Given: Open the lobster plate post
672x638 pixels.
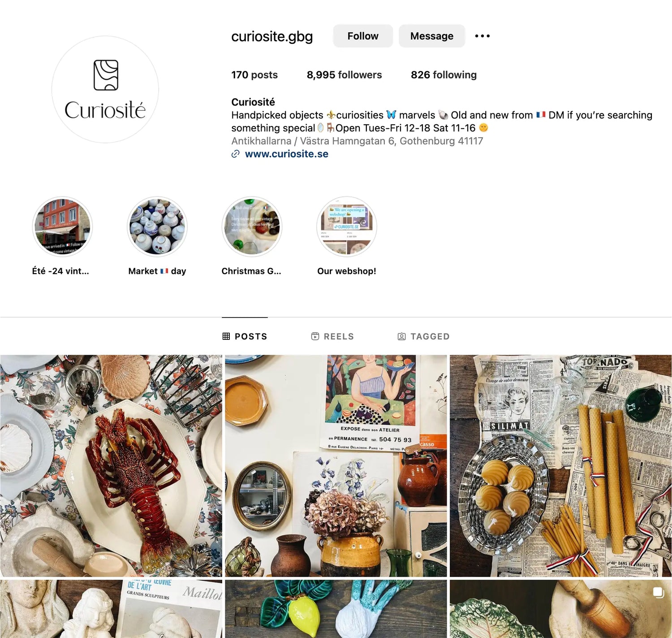Looking at the screenshot, I should (x=111, y=466).
